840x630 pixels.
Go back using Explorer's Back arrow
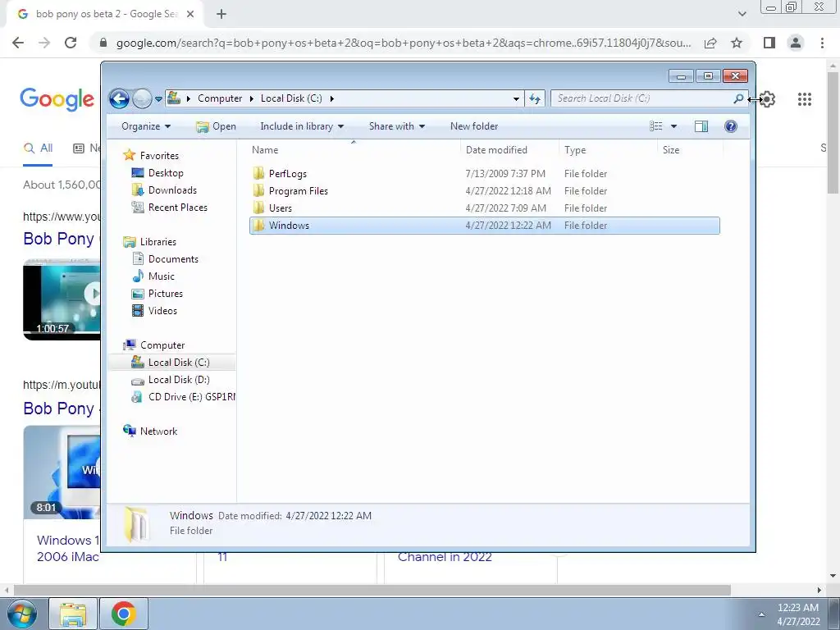click(x=119, y=98)
